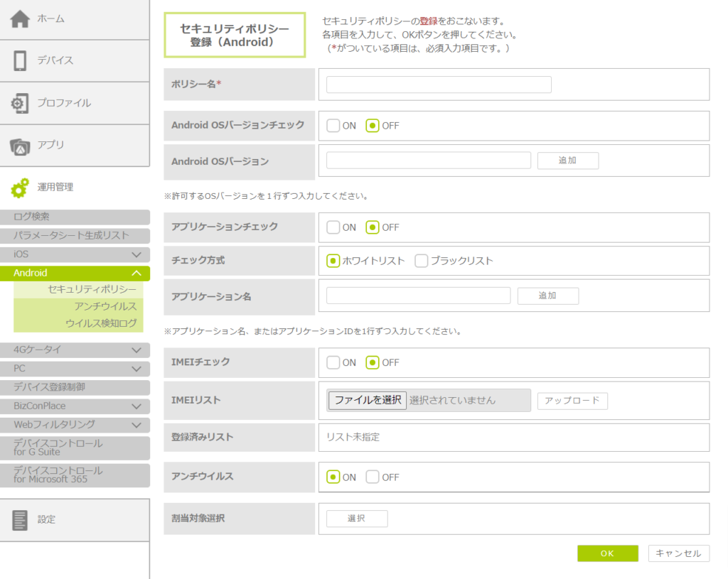Click the ファイルを選択 file button
The width and height of the screenshot is (728, 579).
(368, 400)
